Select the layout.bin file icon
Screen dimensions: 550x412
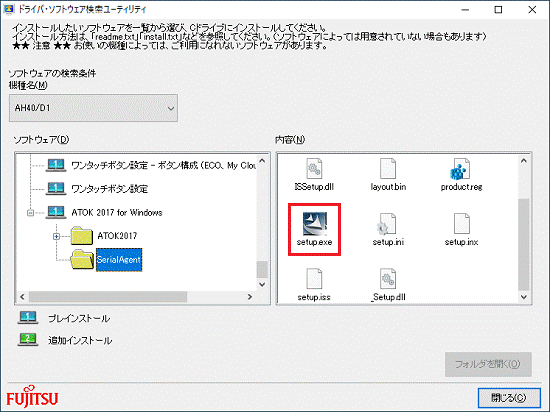pyautogui.click(x=388, y=168)
